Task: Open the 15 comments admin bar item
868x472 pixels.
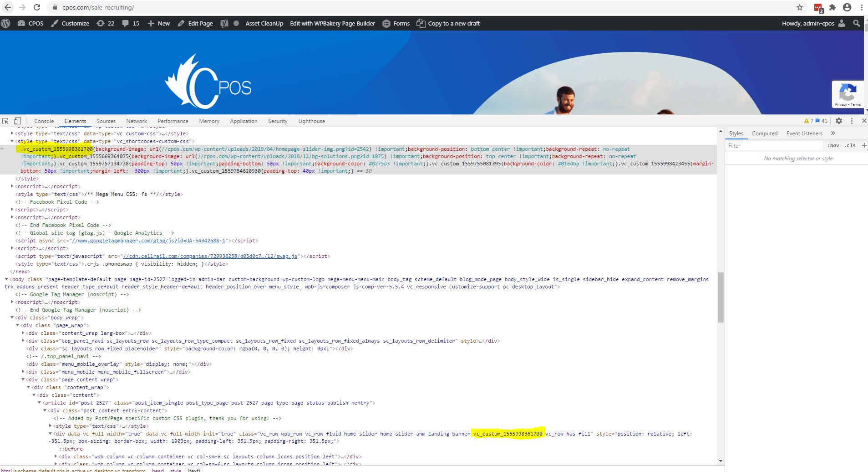Action: pos(131,23)
